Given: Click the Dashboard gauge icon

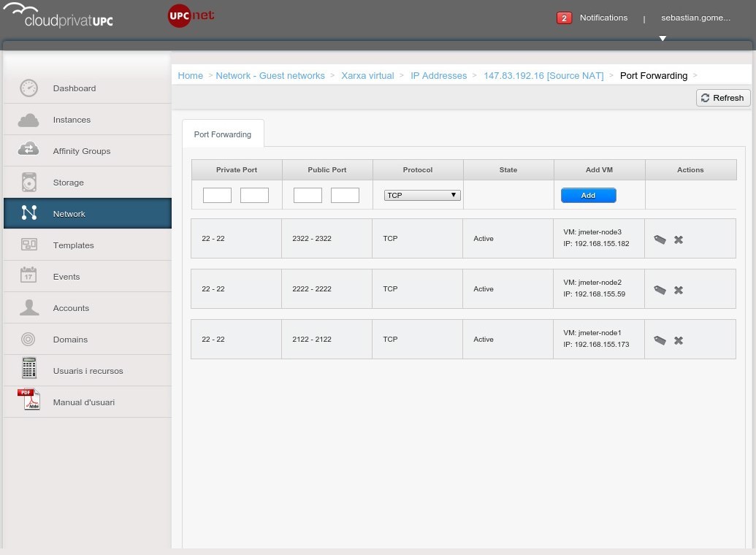Looking at the screenshot, I should (28, 88).
